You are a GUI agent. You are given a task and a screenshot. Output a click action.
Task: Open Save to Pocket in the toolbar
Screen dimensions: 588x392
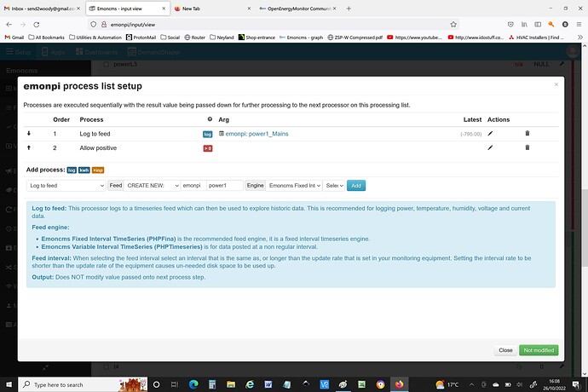coord(510,25)
